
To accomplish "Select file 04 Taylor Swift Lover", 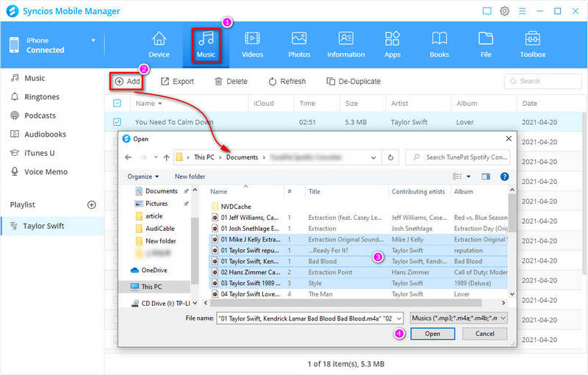I will tap(250, 294).
